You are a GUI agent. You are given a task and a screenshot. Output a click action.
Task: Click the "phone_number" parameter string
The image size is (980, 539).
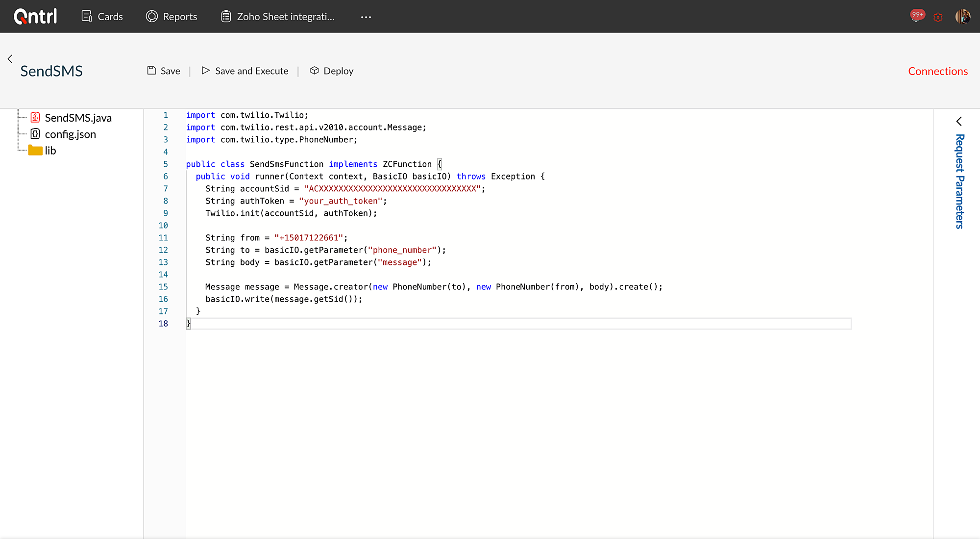click(x=402, y=250)
